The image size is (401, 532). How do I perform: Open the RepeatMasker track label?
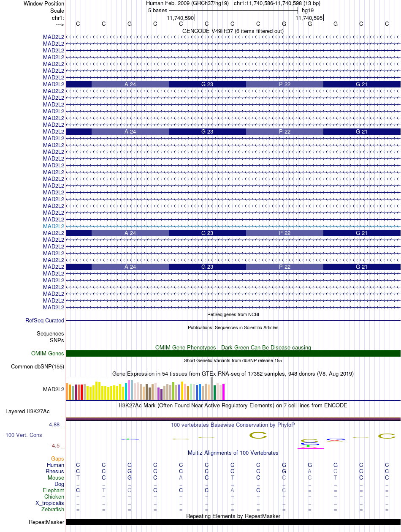coord(46,522)
